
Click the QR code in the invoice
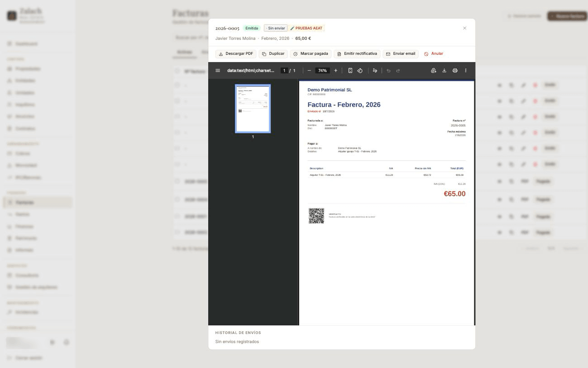coord(316,216)
